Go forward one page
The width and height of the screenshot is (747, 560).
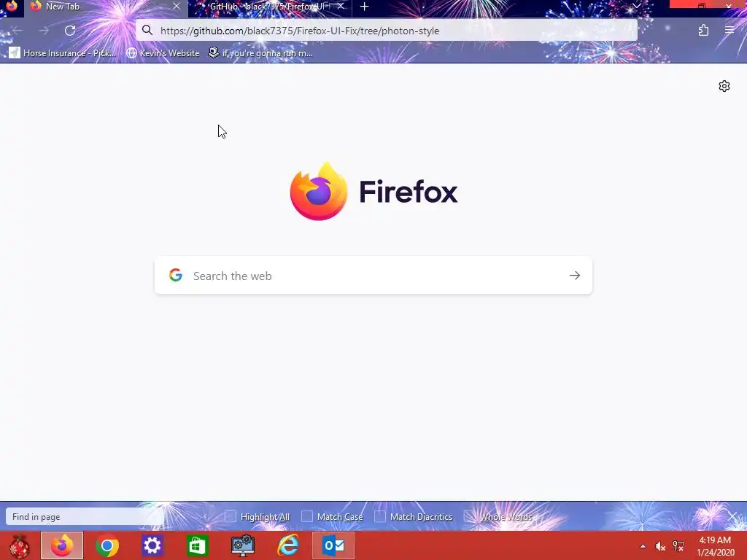44,31
